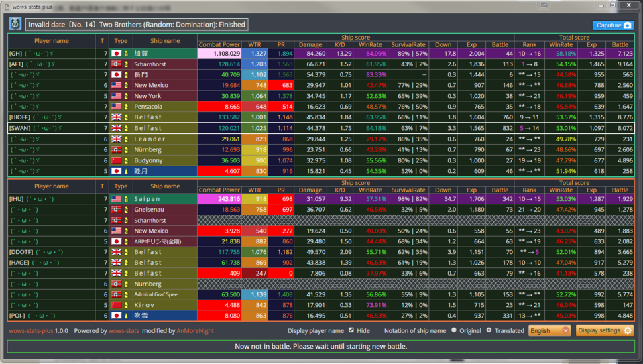The height and width of the screenshot is (364, 643).
Task: Click the German flag icon on the Gneisenau row
Action: point(117,209)
